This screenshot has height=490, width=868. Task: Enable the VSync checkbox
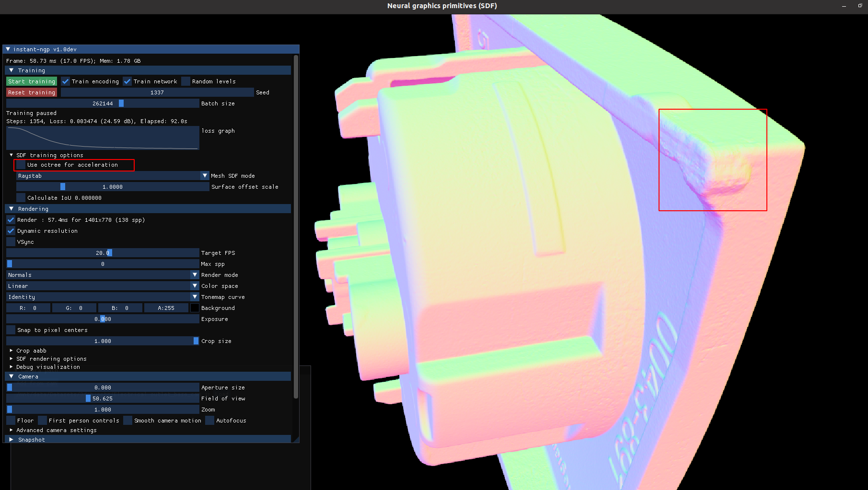[x=11, y=241]
